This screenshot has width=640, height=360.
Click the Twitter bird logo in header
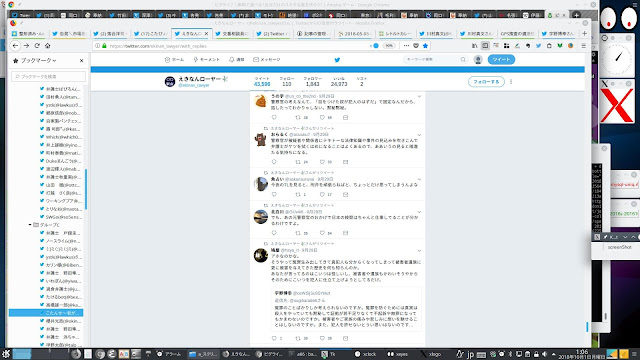[337, 60]
